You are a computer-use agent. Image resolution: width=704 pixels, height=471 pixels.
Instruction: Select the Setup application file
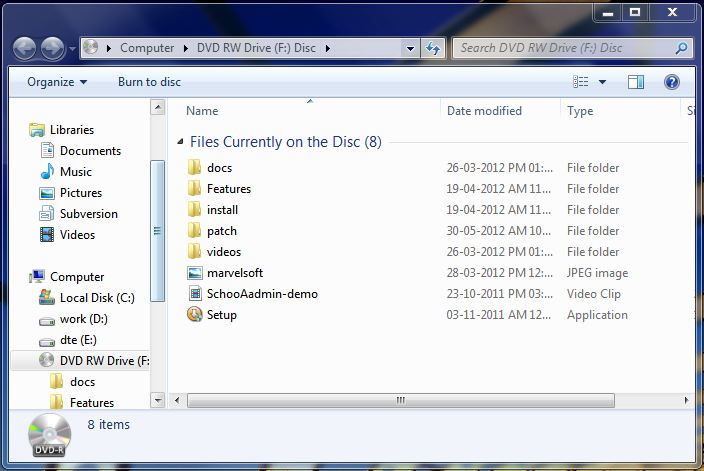(221, 315)
